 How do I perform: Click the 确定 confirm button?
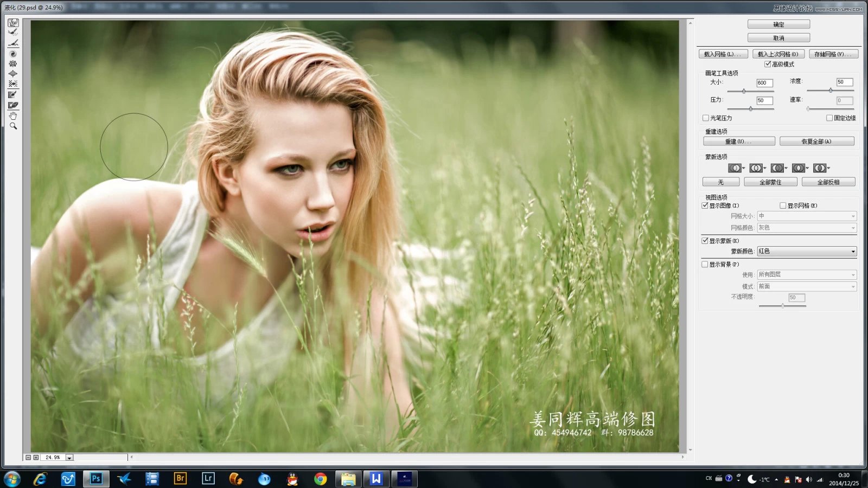pos(778,24)
